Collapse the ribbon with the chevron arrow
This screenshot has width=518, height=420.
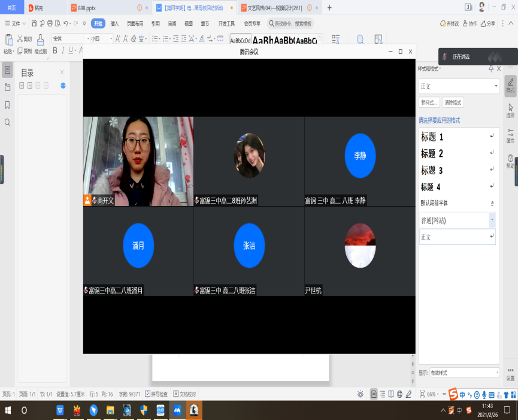511,23
